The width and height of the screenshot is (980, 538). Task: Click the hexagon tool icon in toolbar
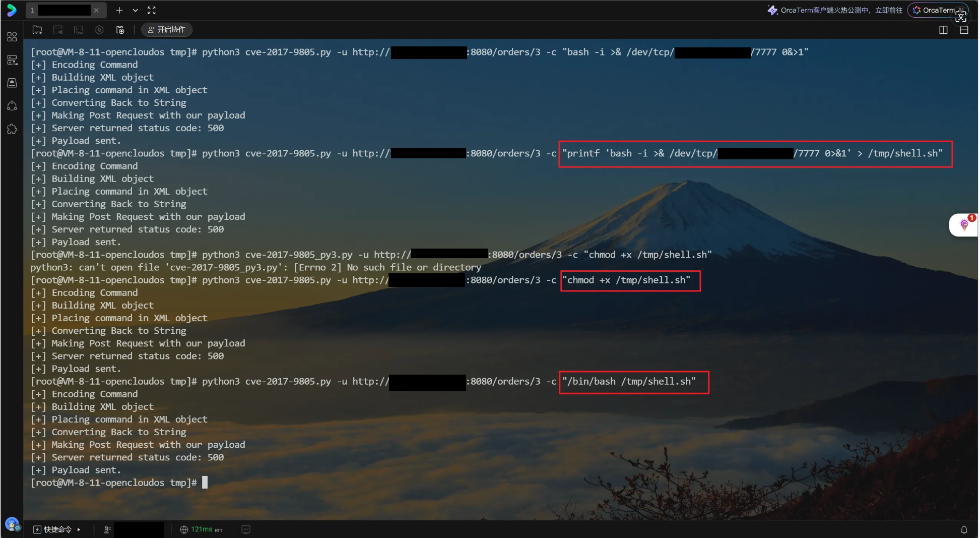[99, 30]
